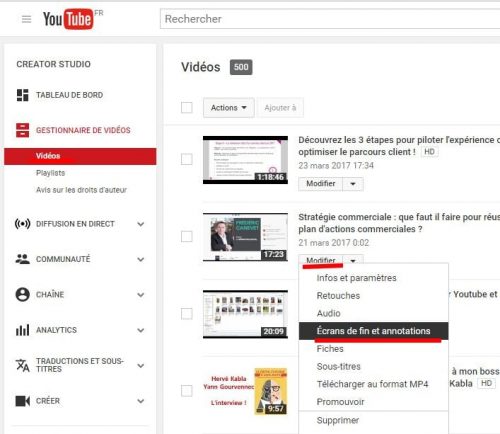
Task: Open the 9:57 Hervé Kabla interview thumbnail
Action: [x=245, y=391]
